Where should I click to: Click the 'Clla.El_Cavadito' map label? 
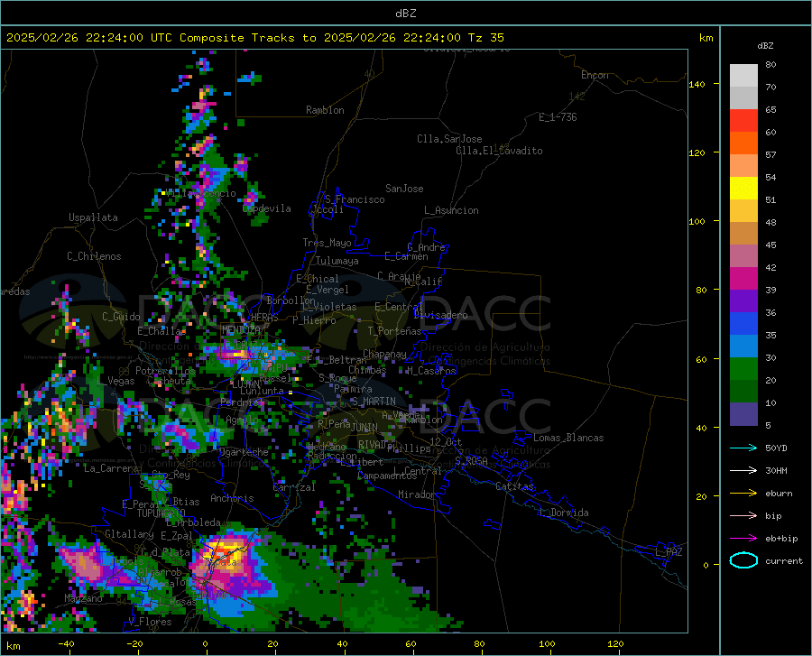tap(499, 151)
